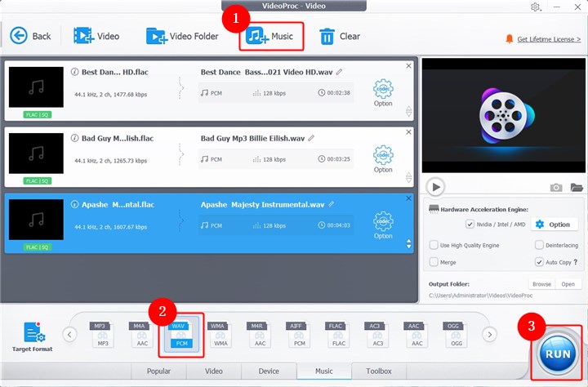
Task: Select the Apashe Majesty track thumbnail
Action: coord(36,220)
